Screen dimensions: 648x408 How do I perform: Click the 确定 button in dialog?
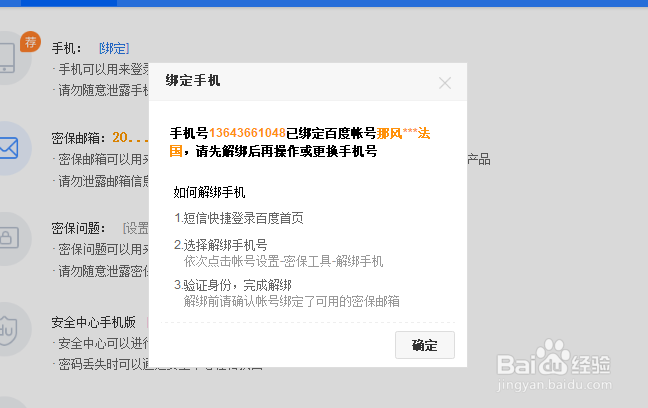(x=425, y=345)
